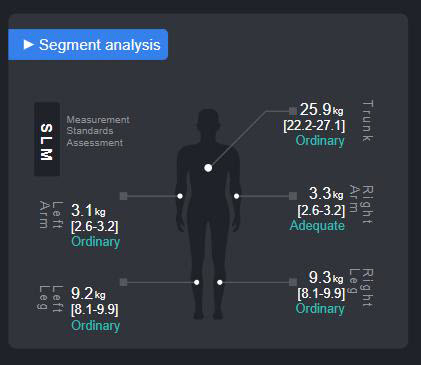The image size is (421, 365).
Task: Expand the Segment analysis triangle arrow
Action: click(x=29, y=45)
